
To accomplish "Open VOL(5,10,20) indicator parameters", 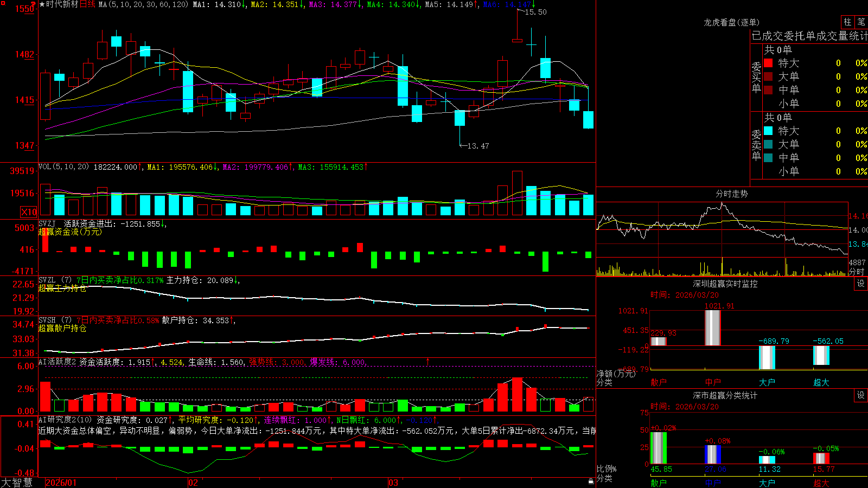I will pos(63,167).
